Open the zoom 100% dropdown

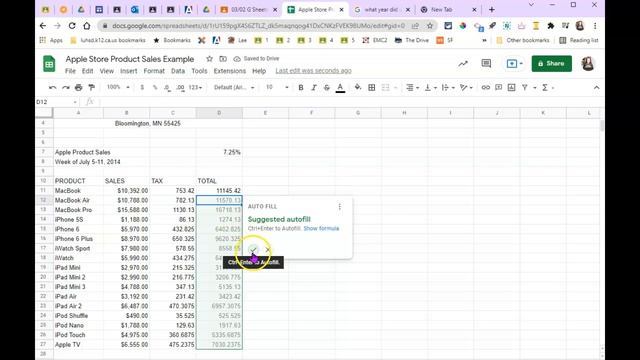click(x=118, y=87)
